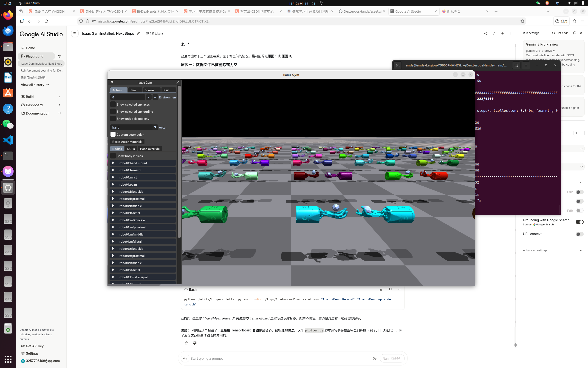The image size is (588, 368).
Task: Bookmark this page with the star icon
Action: click(522, 21)
